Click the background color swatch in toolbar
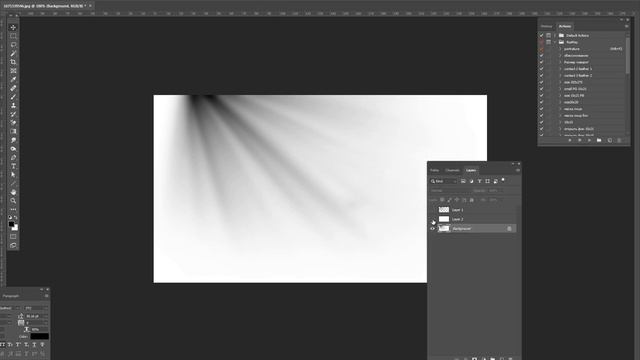Image resolution: width=640 pixels, height=360 pixels. coord(16,228)
